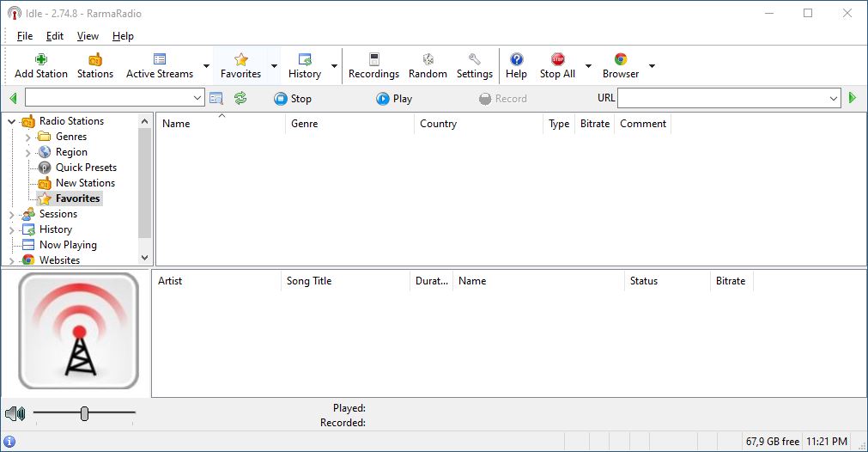Expand the Region tree node

coord(28,152)
